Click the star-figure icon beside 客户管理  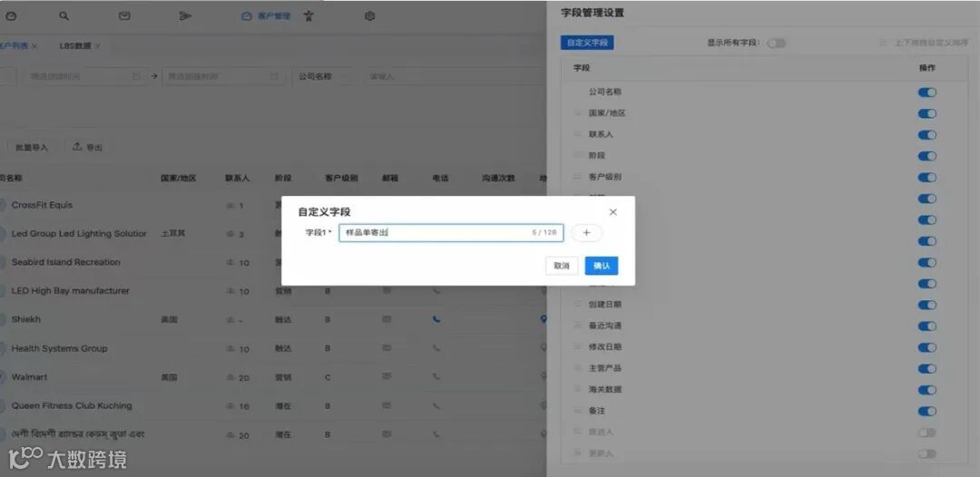pyautogui.click(x=309, y=16)
